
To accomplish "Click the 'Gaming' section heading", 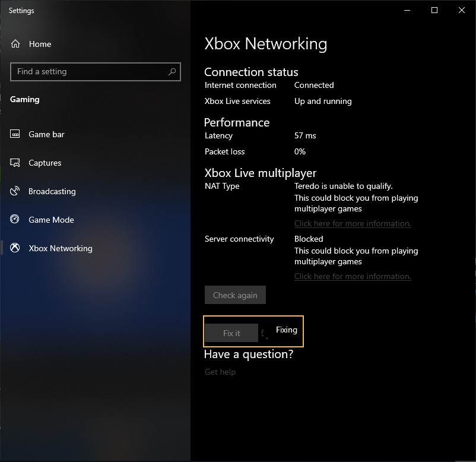I will (x=24, y=100).
